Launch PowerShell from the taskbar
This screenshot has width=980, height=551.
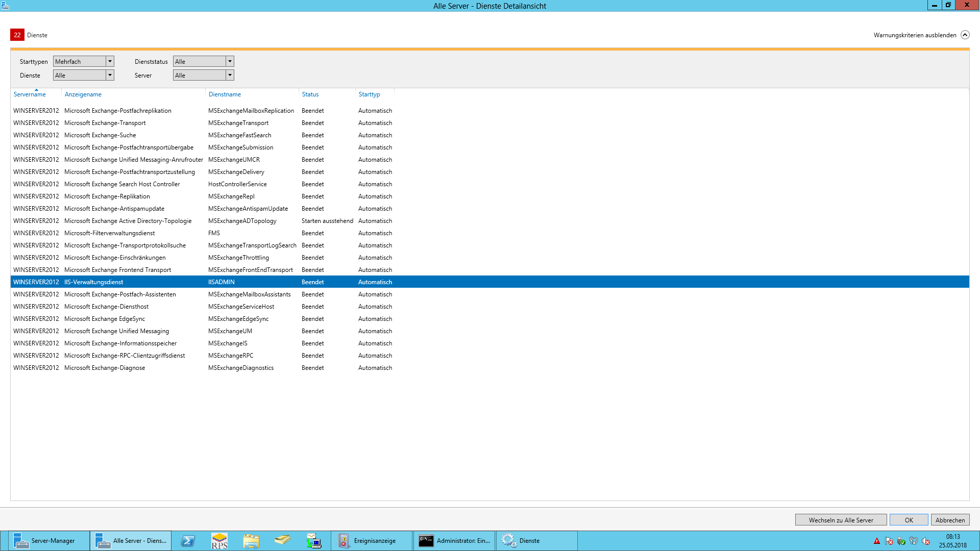click(188, 541)
